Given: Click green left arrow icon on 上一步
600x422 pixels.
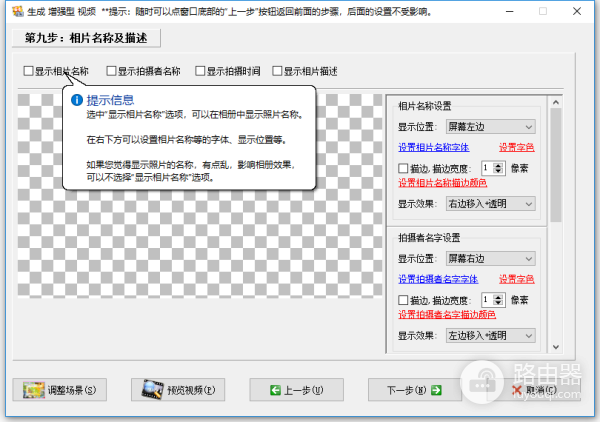Looking at the screenshot, I should pyautogui.click(x=275, y=390).
